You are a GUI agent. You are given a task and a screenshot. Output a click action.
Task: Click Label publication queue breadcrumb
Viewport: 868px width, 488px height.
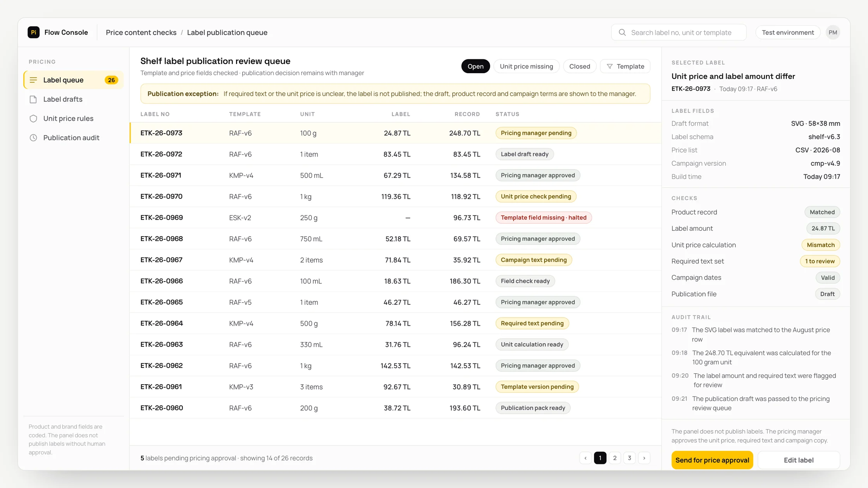(x=227, y=33)
